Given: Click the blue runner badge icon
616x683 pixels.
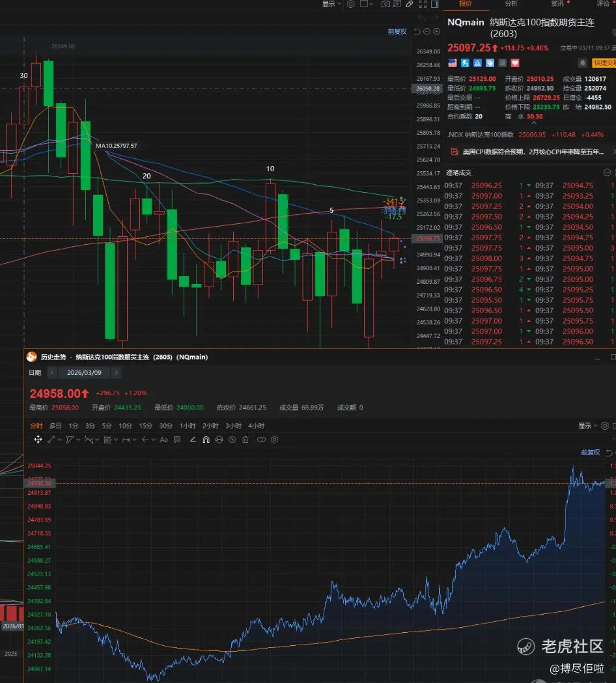Looking at the screenshot, I should [x=465, y=63].
